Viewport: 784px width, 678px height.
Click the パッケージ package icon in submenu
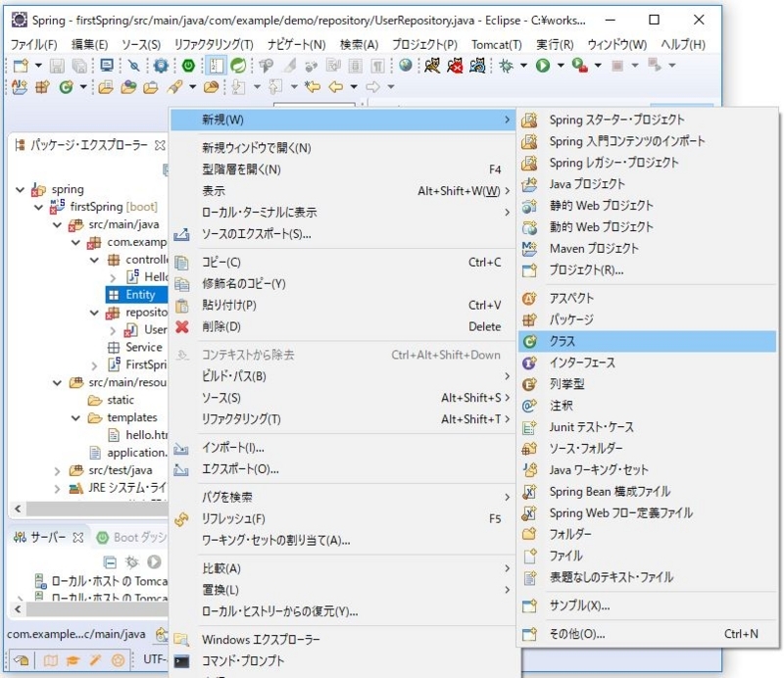[x=529, y=319]
